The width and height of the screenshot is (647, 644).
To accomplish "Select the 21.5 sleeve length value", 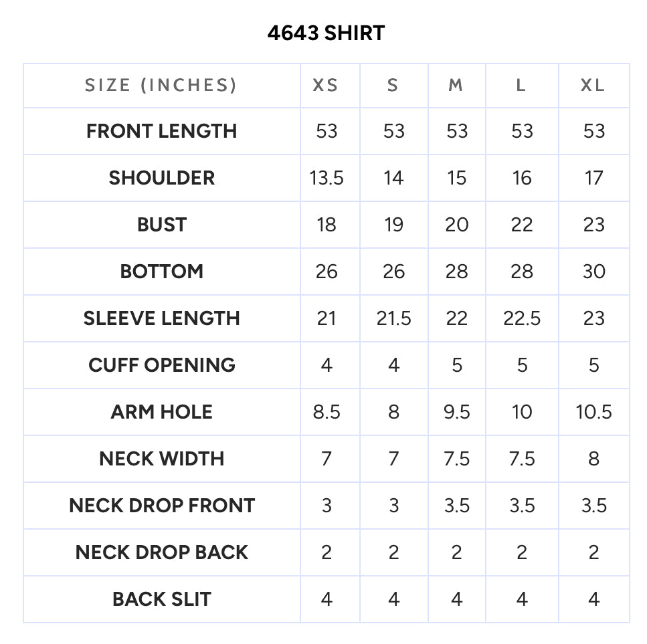I will [x=393, y=318].
